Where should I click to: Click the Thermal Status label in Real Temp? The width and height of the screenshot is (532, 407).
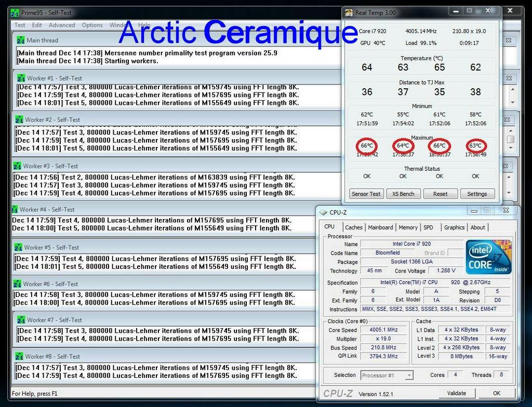click(x=422, y=169)
